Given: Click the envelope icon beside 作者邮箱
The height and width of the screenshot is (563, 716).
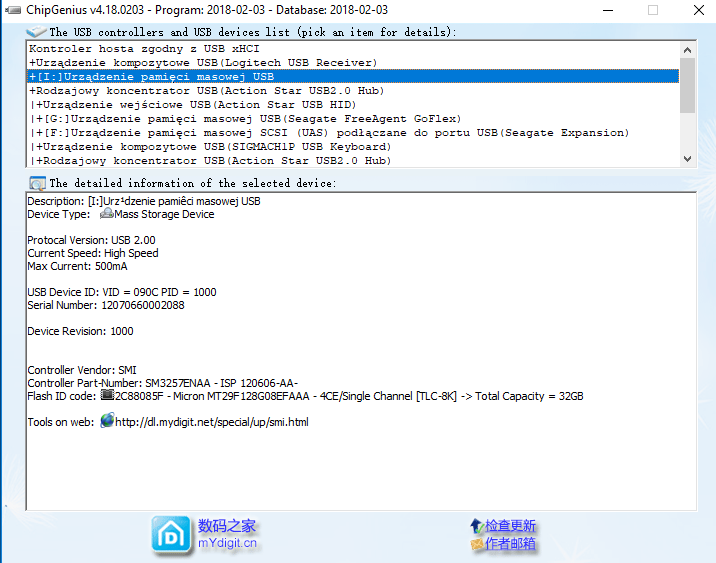Looking at the screenshot, I should 477,544.
